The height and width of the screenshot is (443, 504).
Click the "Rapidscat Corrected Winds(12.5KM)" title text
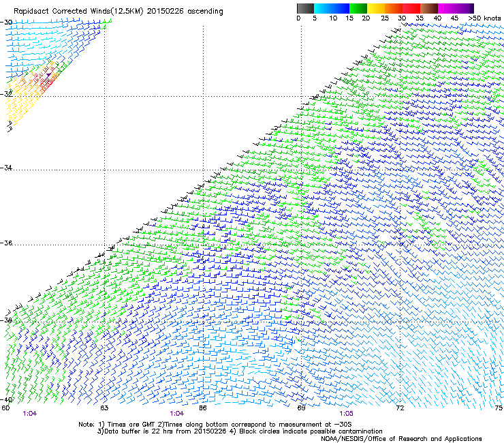pyautogui.click(x=78, y=12)
